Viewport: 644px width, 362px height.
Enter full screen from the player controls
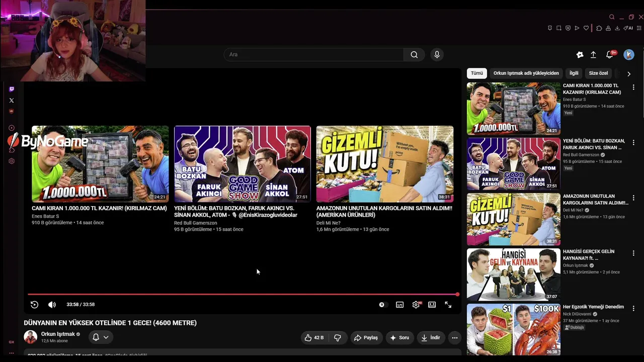[448, 305]
